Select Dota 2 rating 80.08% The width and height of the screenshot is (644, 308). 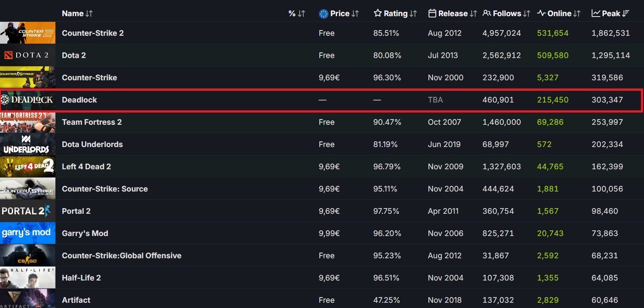point(387,55)
